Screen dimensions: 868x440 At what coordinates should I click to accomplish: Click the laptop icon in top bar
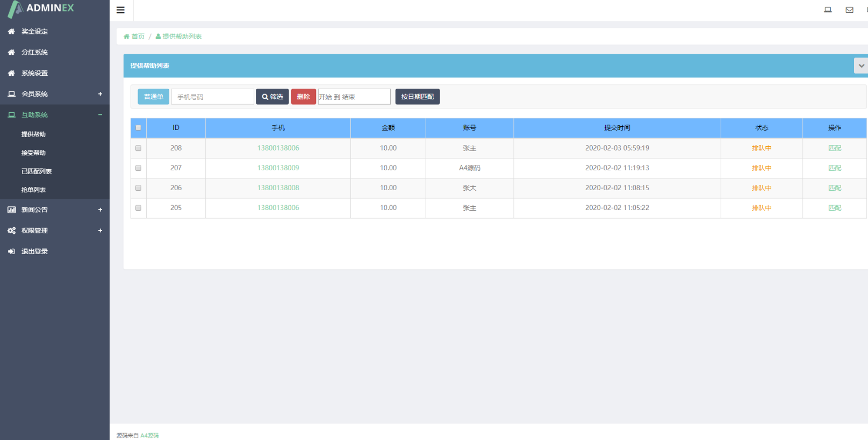(x=828, y=10)
